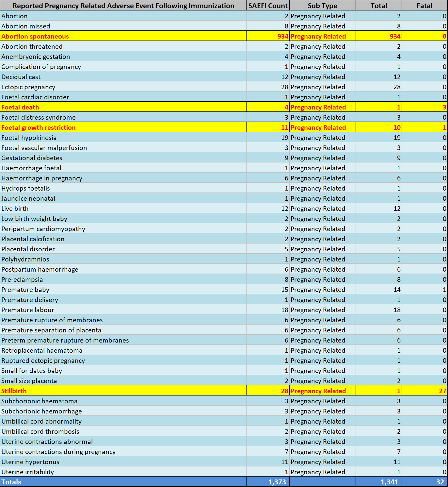Click the 'Hydrops foetalis' cell
This screenshot has height=487, width=448.
click(123, 188)
